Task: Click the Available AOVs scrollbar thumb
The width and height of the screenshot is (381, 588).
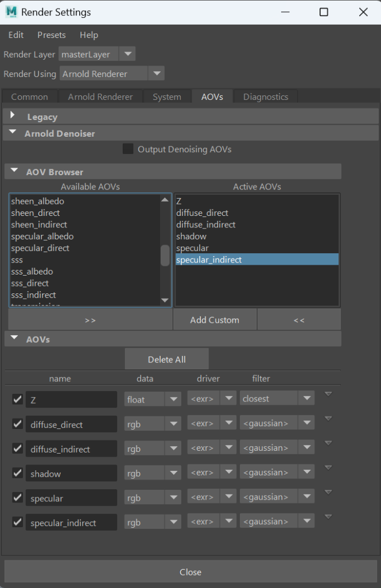Action: tap(165, 256)
